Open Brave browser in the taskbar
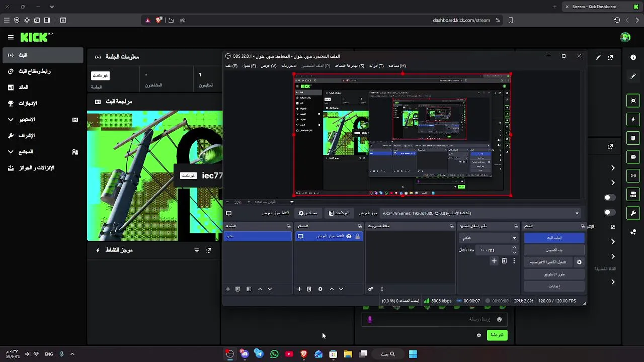The image size is (644, 362). 304,354
